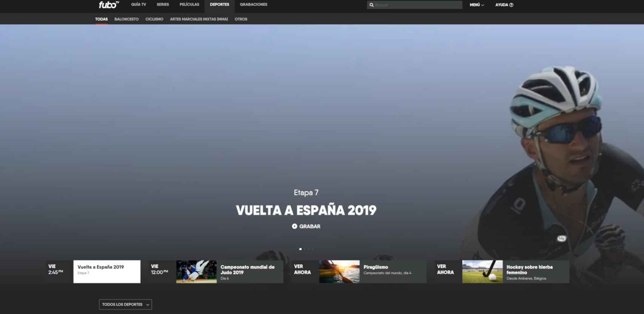Open the Todos los deportes dropdown
The width and height of the screenshot is (644, 314).
125,305
